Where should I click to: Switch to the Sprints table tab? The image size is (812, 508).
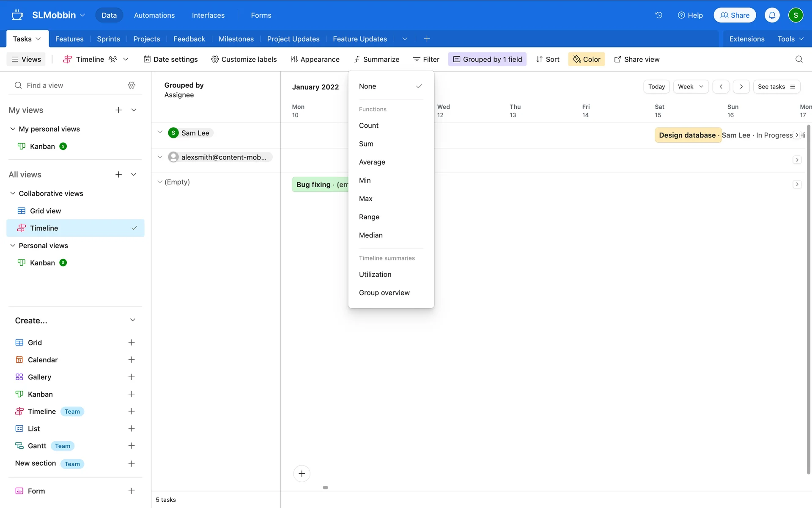pos(108,39)
